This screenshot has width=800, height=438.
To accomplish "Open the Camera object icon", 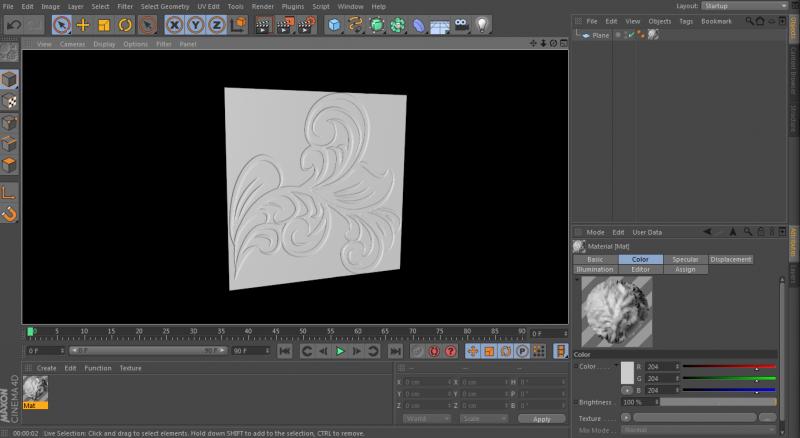I will pyautogui.click(x=459, y=24).
